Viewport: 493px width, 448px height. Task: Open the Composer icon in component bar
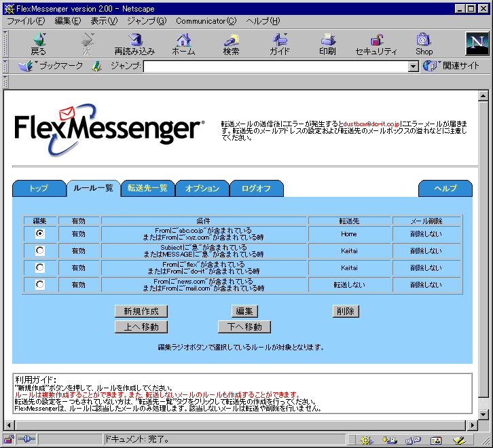tap(459, 440)
